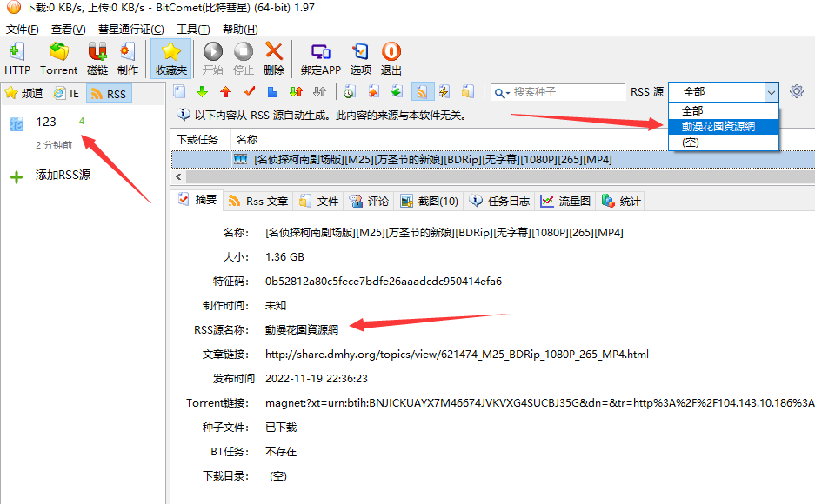
Task: Click the page with green arrow icon
Action: point(397,92)
